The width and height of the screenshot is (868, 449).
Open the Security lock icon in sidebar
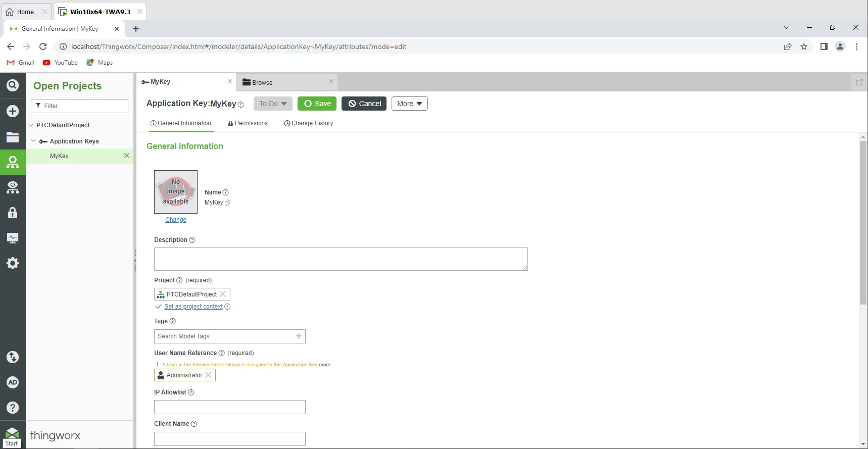click(13, 213)
